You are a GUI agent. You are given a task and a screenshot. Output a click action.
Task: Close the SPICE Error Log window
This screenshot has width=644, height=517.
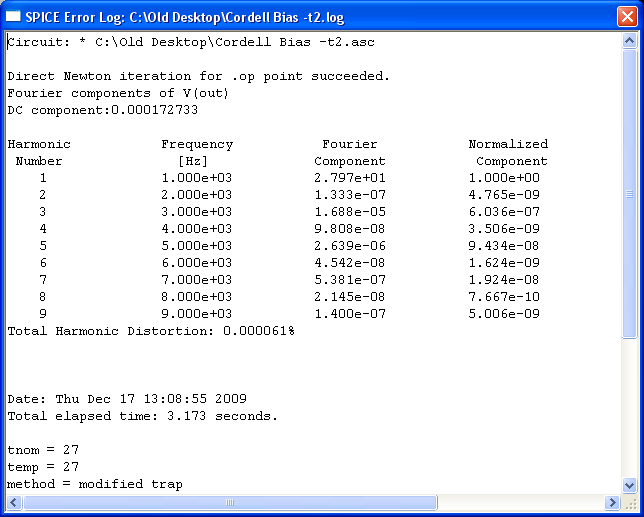(627, 17)
